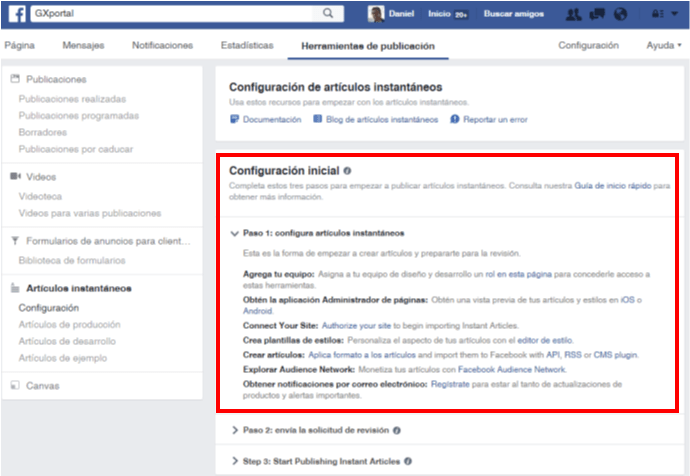Click Daniel's profile picture thumbnail
The image size is (690, 476).
pyautogui.click(x=376, y=14)
